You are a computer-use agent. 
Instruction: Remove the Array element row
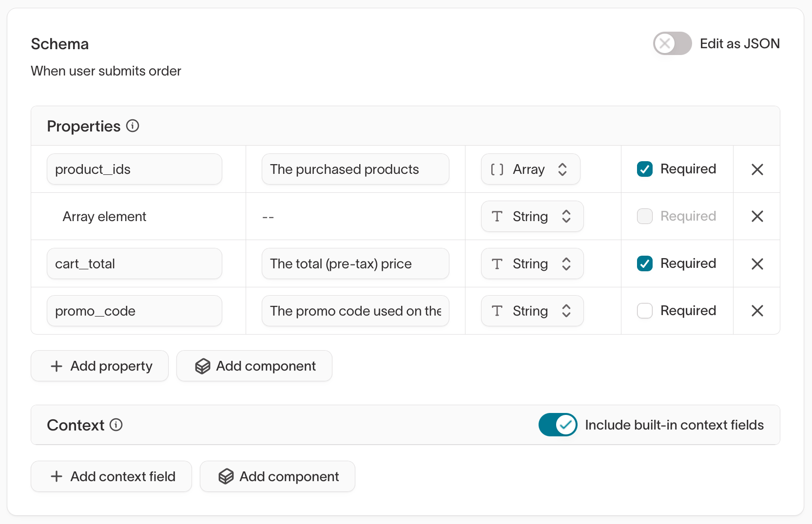(757, 216)
